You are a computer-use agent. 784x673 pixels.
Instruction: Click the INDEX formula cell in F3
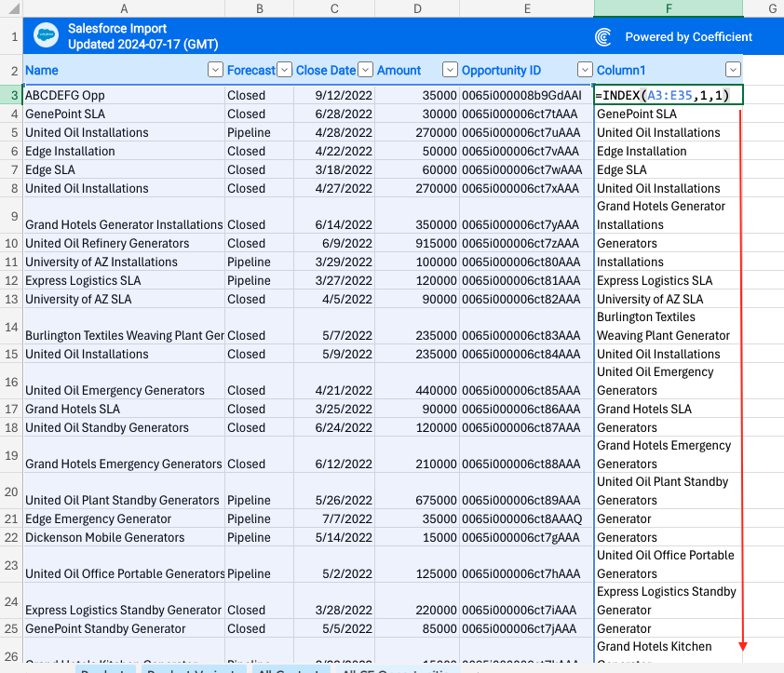(669, 95)
